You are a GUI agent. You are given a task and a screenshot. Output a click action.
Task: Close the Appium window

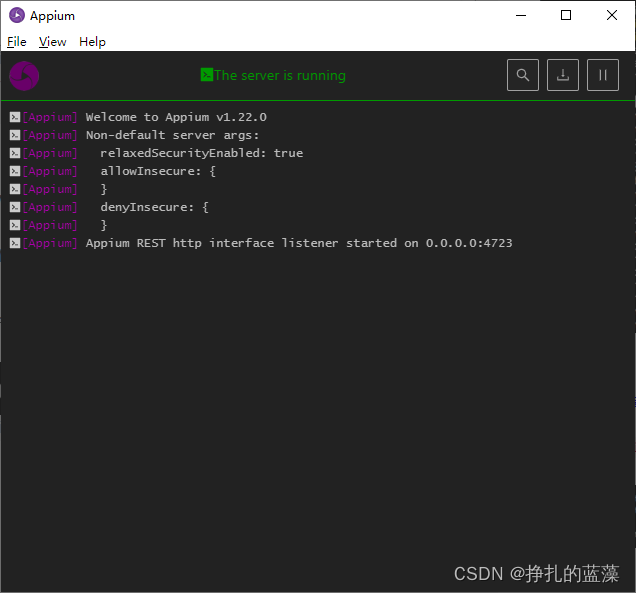click(612, 15)
